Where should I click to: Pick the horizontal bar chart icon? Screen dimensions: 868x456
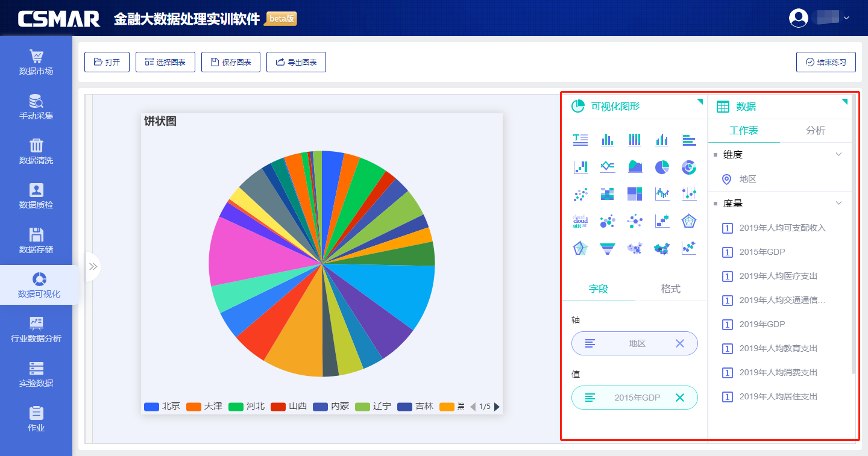click(x=688, y=140)
